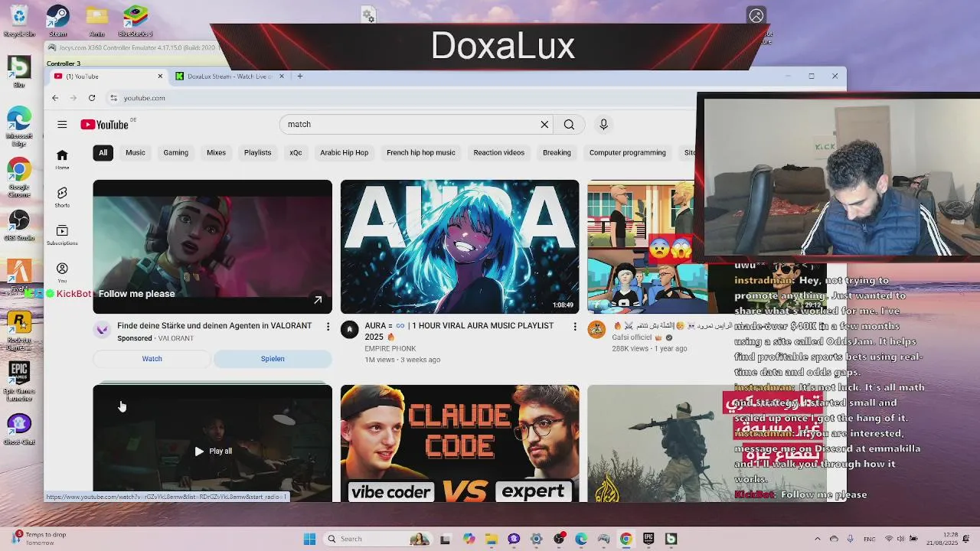Viewport: 980px width, 551px height.
Task: Open the taskbar volume control
Action: click(x=900, y=539)
